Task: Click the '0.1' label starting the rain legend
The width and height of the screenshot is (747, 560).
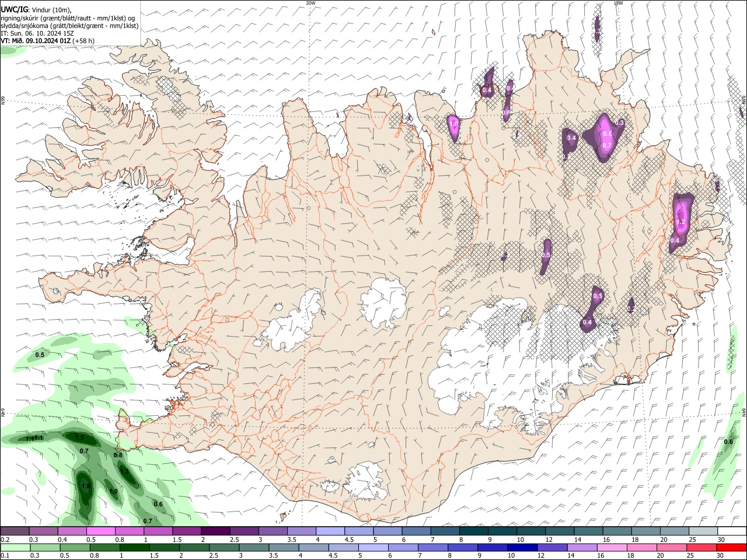Action: click(5, 556)
